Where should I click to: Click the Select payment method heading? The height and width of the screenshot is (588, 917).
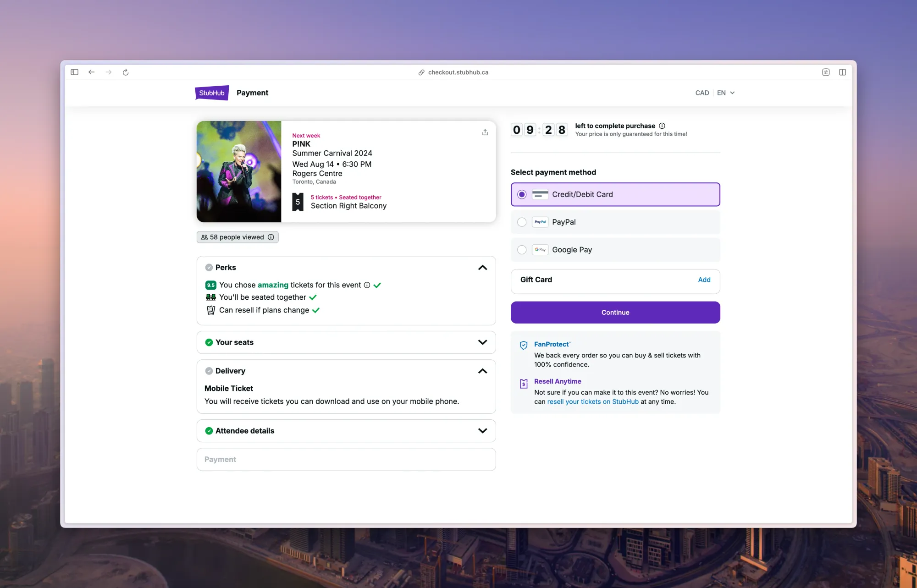pos(553,172)
